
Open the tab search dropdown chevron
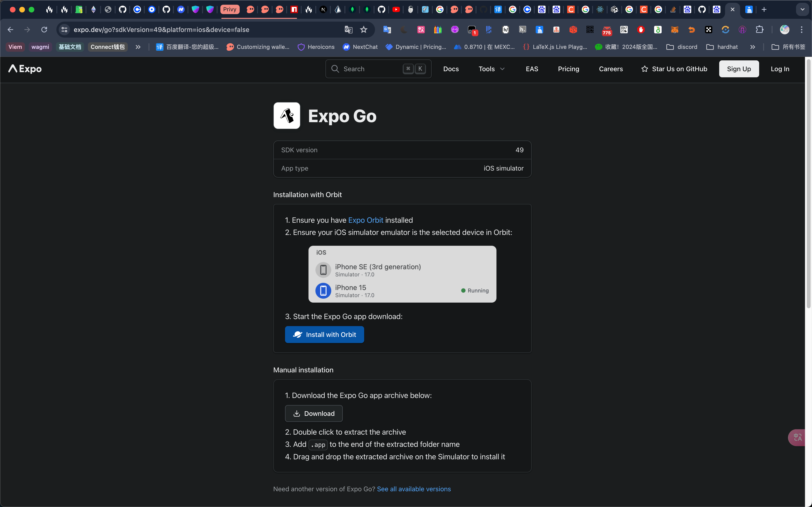(802, 9)
